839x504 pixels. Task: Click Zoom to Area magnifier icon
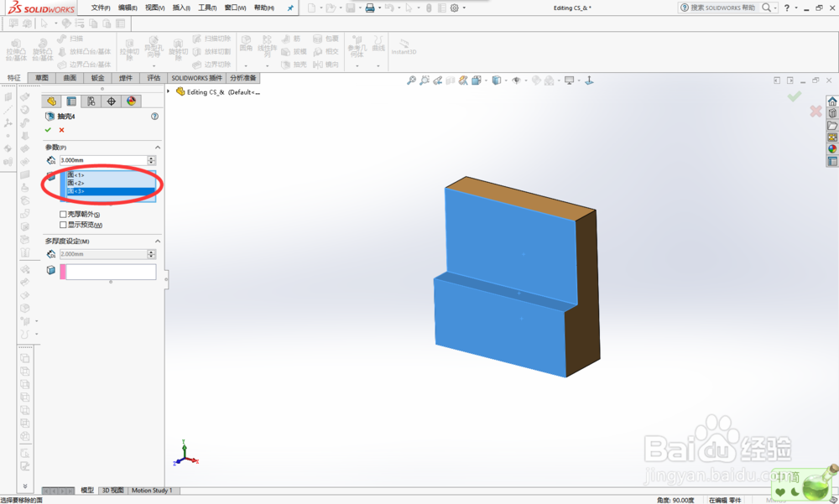point(425,81)
